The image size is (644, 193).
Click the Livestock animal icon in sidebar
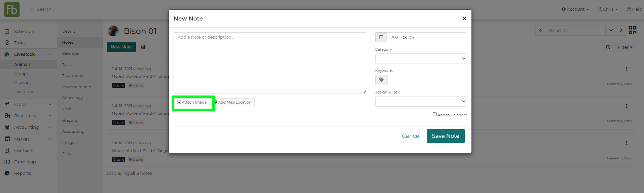pyautogui.click(x=7, y=54)
